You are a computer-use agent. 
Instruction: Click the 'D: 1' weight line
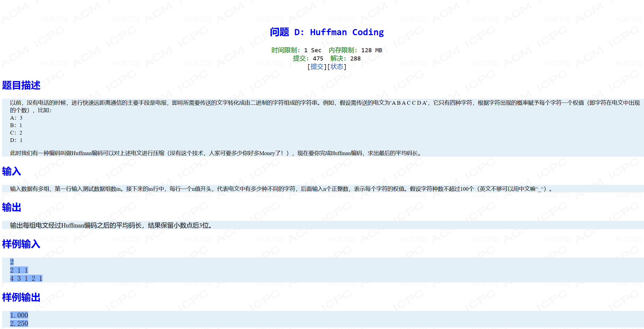click(16, 140)
